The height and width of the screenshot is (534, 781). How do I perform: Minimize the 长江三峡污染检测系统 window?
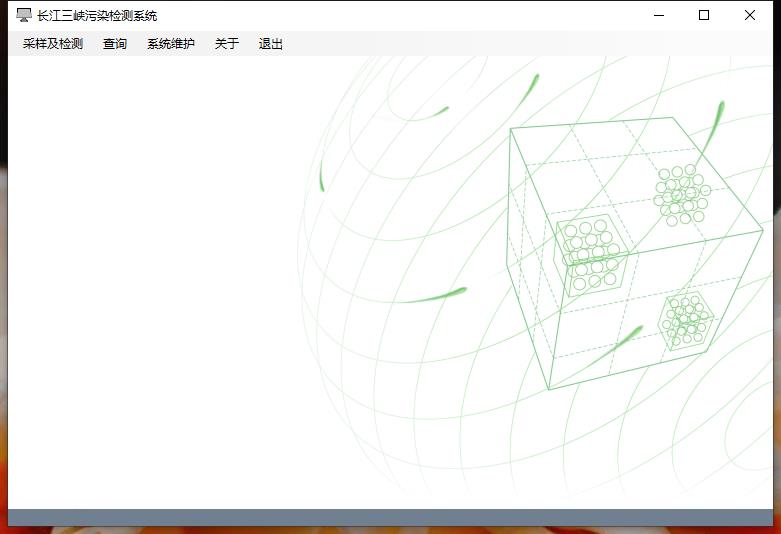[x=659, y=15]
